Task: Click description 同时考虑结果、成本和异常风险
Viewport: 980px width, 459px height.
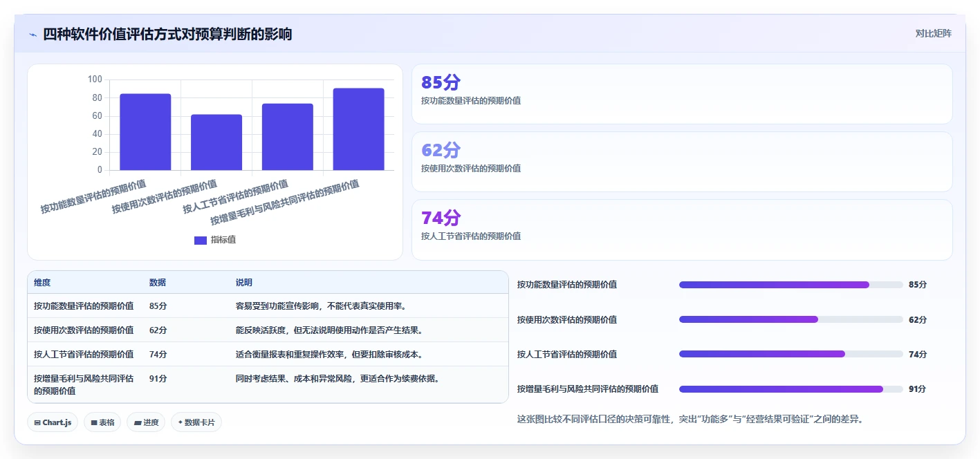Action: click(338, 379)
